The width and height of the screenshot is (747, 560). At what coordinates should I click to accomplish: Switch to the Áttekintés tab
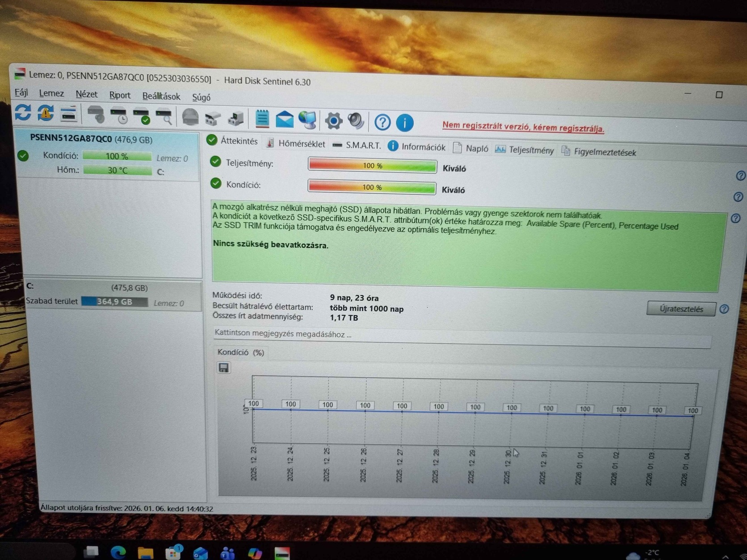pyautogui.click(x=232, y=141)
